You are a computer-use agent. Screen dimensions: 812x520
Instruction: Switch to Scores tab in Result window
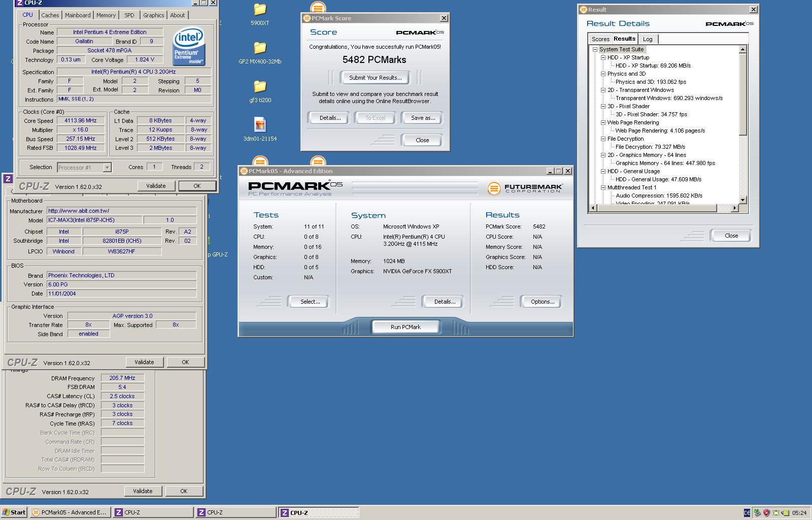click(600, 39)
